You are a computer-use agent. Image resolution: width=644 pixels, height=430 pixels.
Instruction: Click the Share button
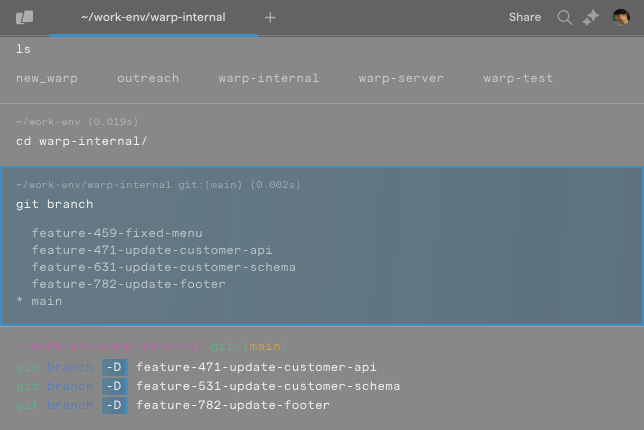coord(525,17)
